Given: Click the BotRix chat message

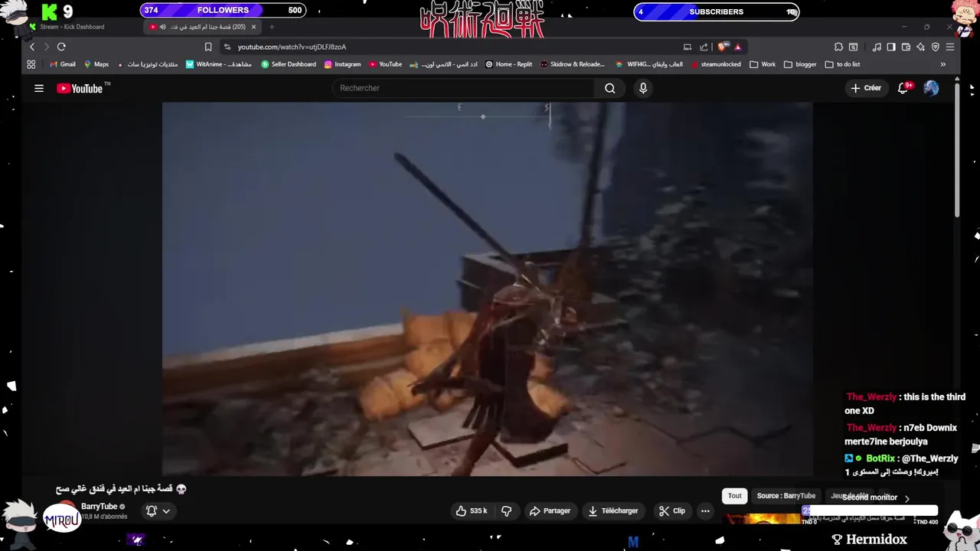Looking at the screenshot, I should click(x=901, y=465).
